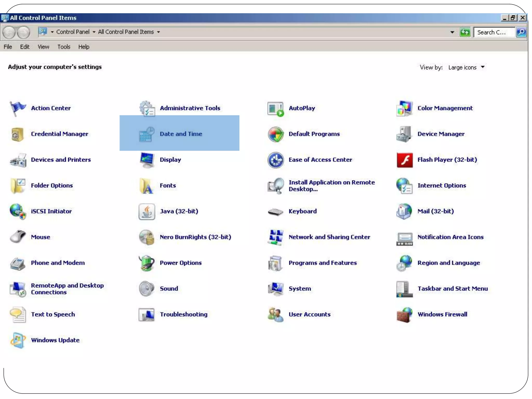Screen dimensions: 532x399
Task: Click the Search Control Panel field
Action: (x=493, y=32)
